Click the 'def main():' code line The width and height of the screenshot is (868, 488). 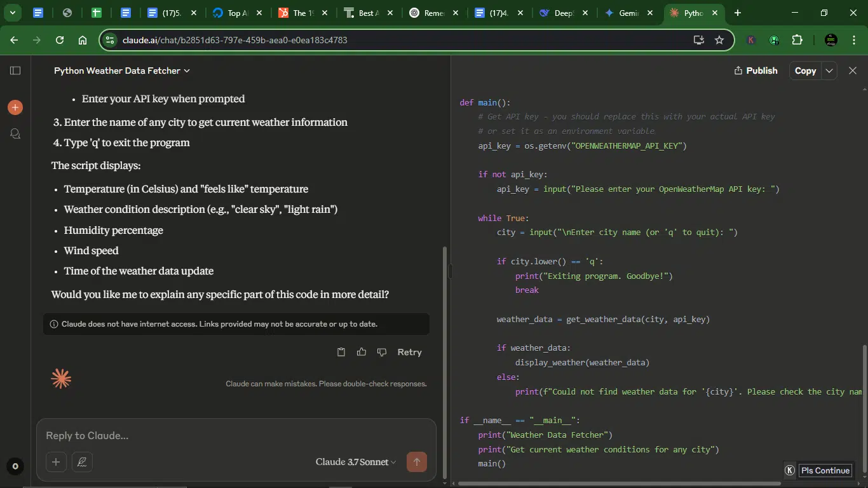pyautogui.click(x=485, y=102)
